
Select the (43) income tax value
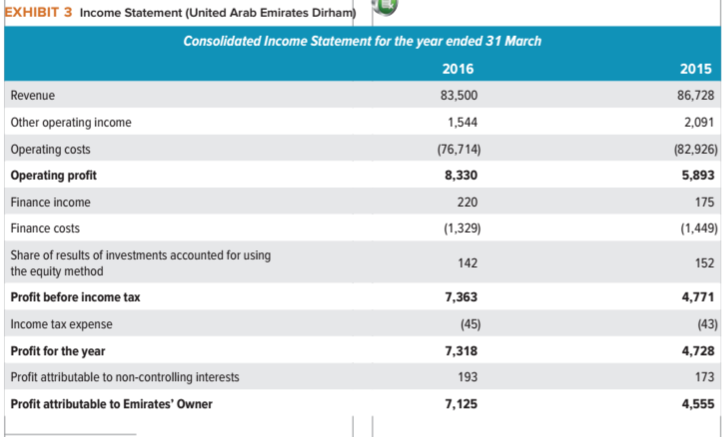(x=707, y=324)
